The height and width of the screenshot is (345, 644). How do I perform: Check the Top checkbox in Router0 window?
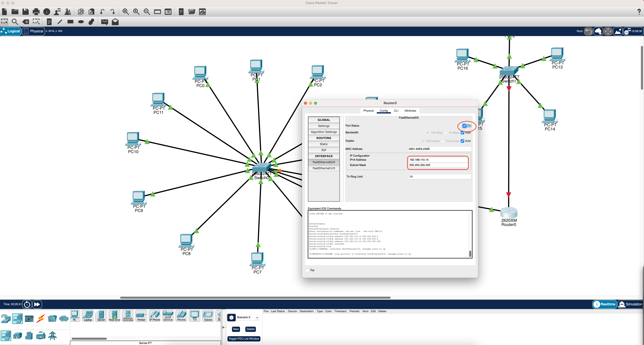(x=307, y=270)
